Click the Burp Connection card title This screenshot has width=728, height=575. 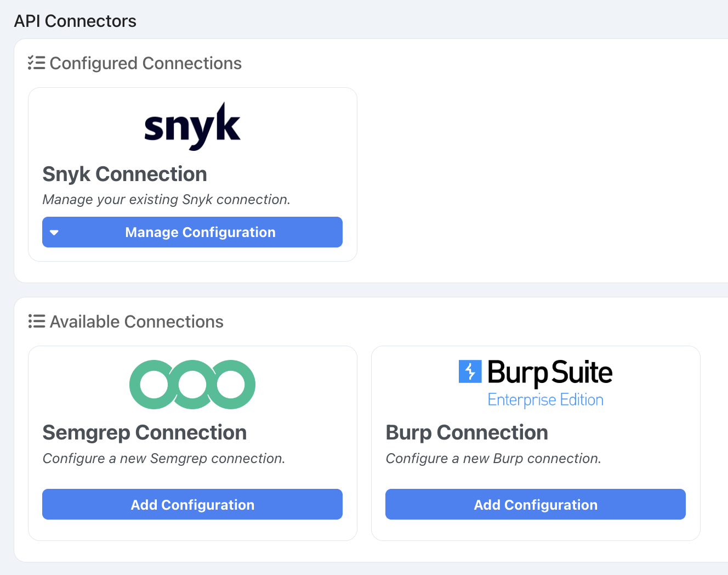[467, 433]
